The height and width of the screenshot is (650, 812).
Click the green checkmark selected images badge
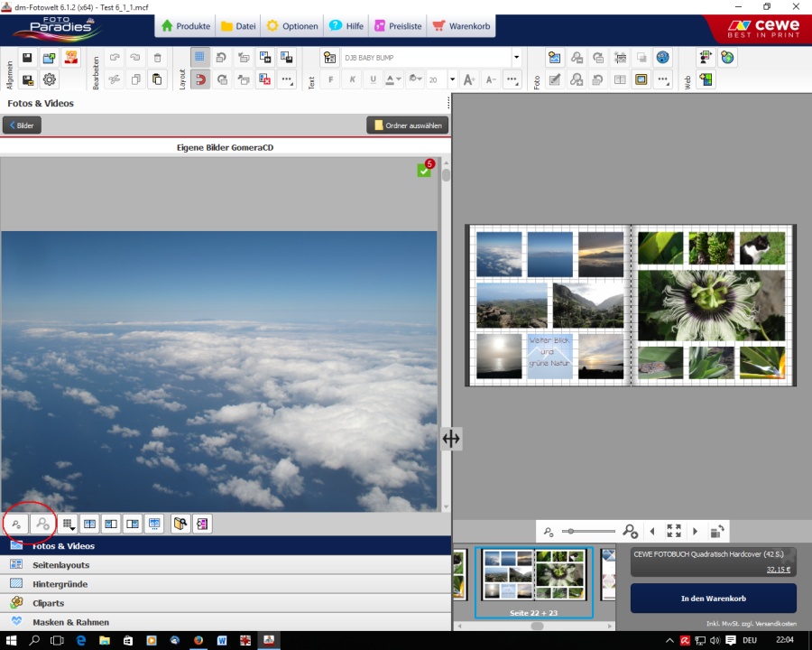[424, 171]
